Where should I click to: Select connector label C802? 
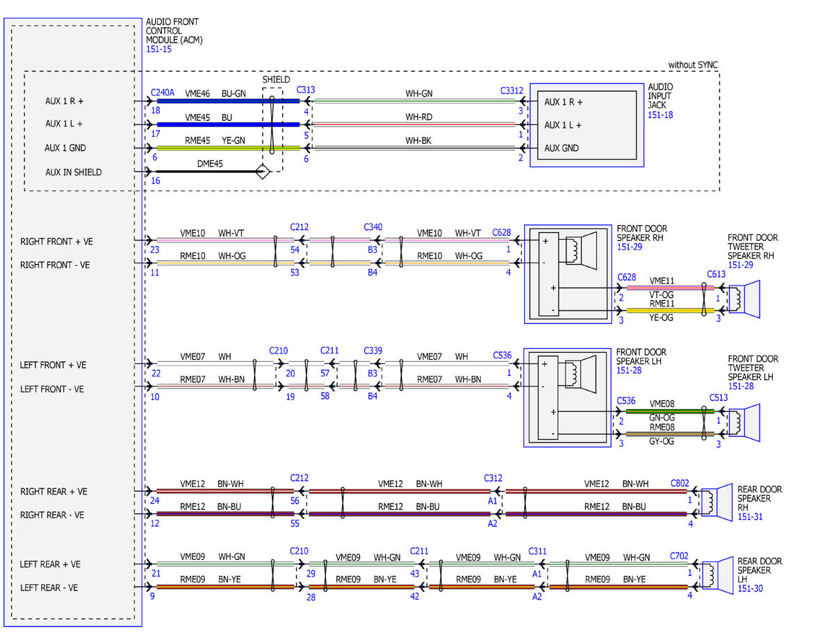[680, 483]
